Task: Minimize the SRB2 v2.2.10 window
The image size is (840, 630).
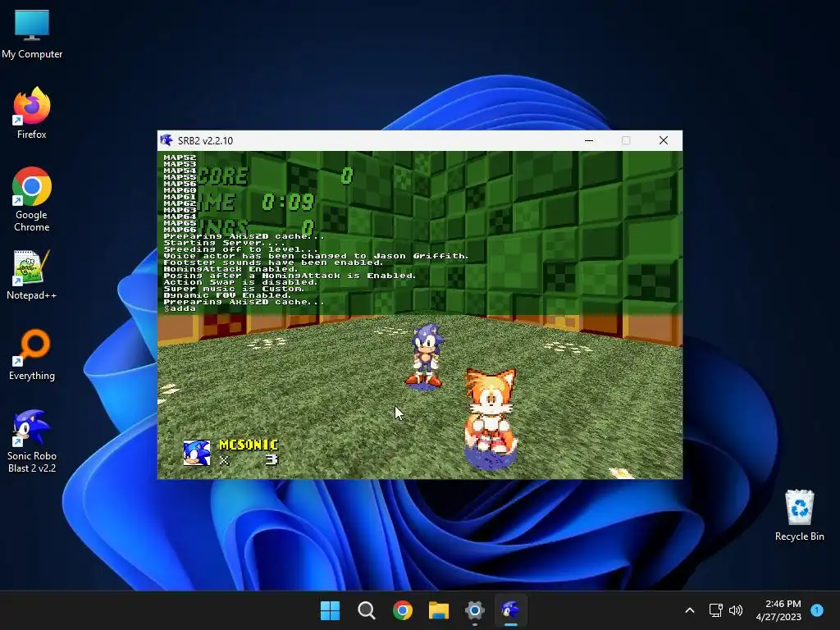Action: pos(589,140)
